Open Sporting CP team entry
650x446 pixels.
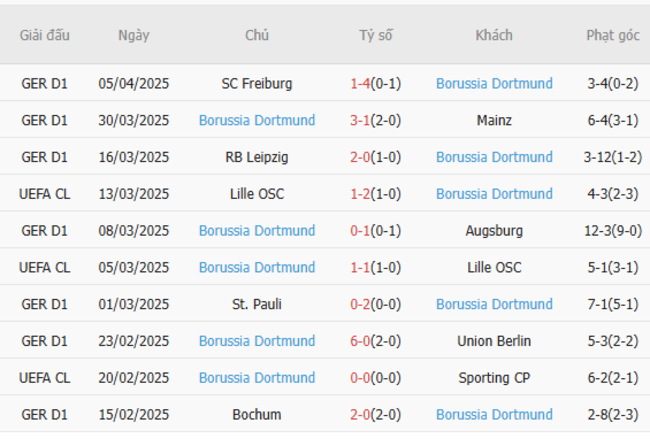click(494, 378)
